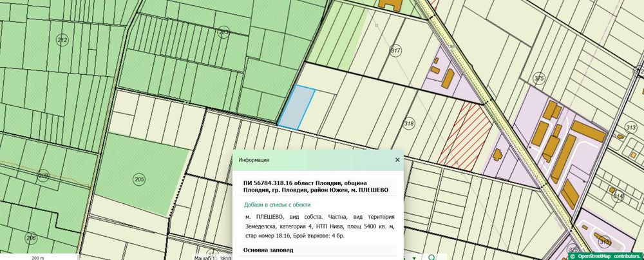Click the cadastral block label 317

pyautogui.click(x=395, y=50)
